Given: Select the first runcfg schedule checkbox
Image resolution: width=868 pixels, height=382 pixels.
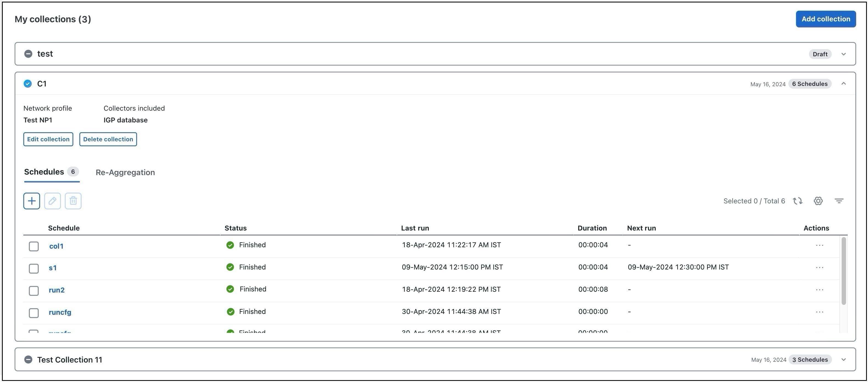Looking at the screenshot, I should point(34,313).
